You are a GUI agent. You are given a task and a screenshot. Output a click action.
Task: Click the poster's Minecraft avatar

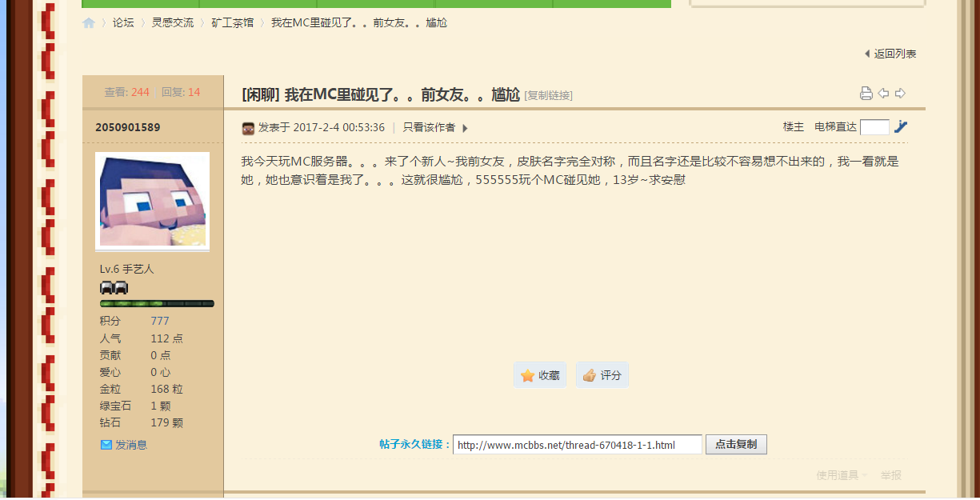coord(152,200)
